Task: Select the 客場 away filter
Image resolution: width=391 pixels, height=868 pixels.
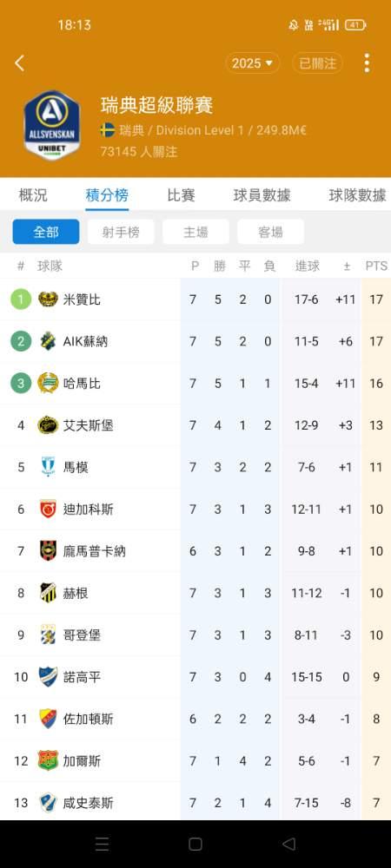Action: point(270,232)
